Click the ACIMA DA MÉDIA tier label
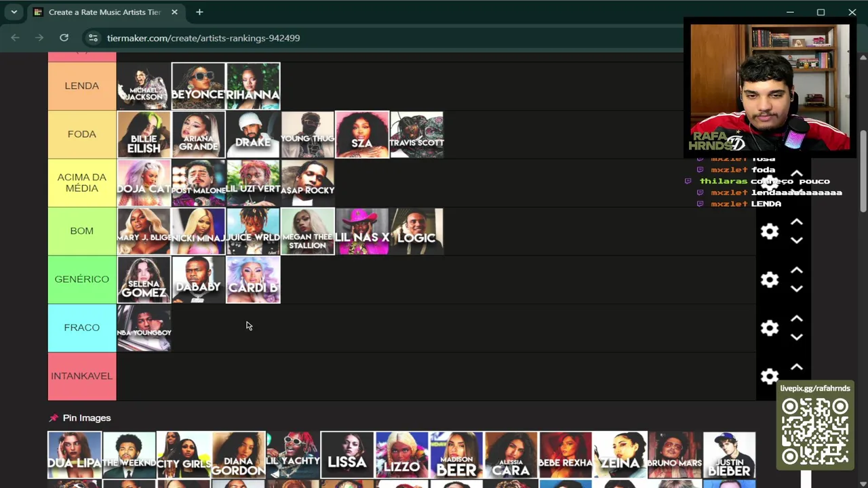The image size is (868, 488). point(81,183)
